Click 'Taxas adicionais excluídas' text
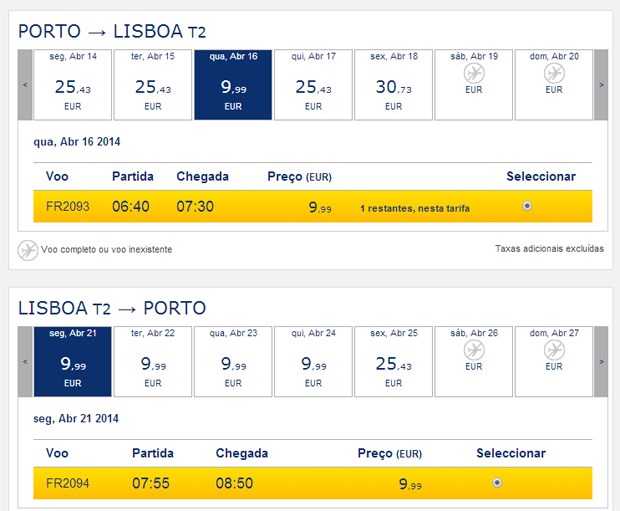This screenshot has height=511, width=620. click(x=549, y=249)
